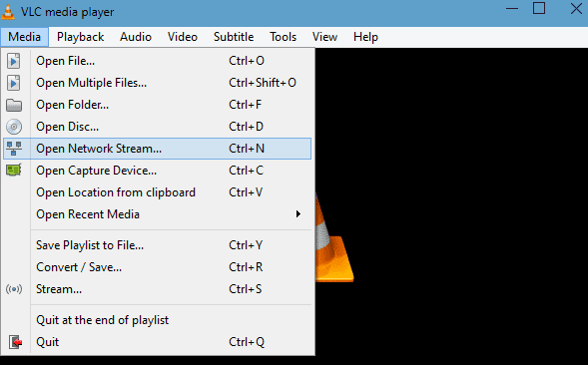Click the VLC cone title bar icon

8,11
